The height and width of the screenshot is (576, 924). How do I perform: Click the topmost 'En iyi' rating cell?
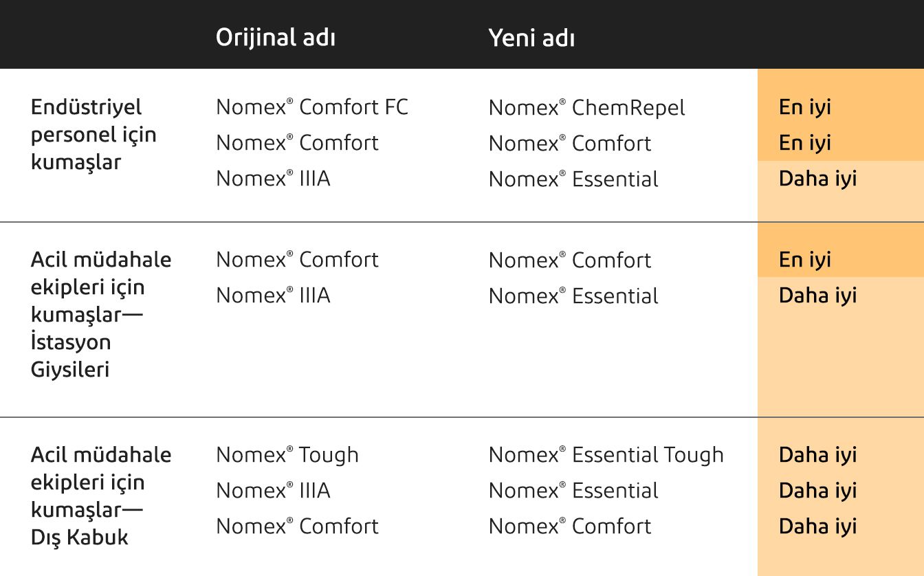point(805,107)
